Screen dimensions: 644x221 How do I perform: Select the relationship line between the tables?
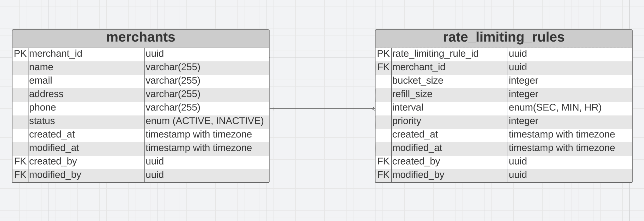[322, 109]
